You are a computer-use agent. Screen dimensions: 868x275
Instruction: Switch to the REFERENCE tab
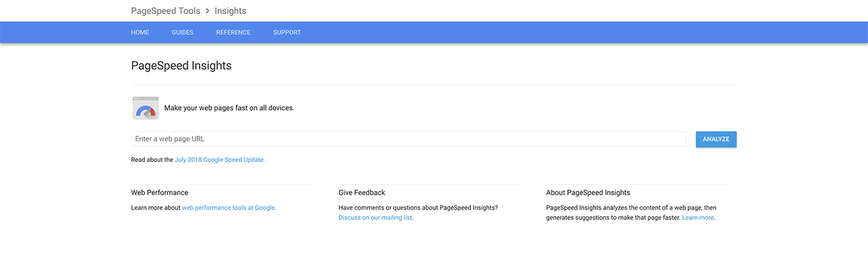(x=233, y=32)
